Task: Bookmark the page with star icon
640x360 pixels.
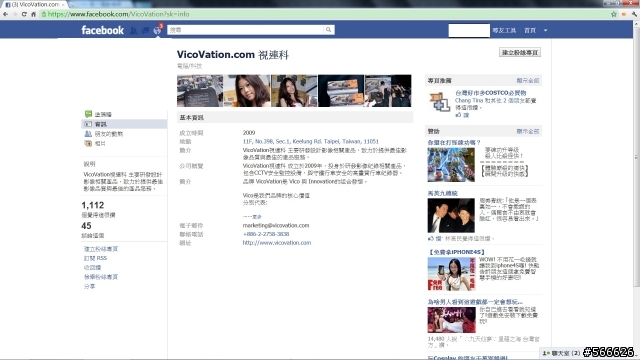Action: click(x=613, y=14)
